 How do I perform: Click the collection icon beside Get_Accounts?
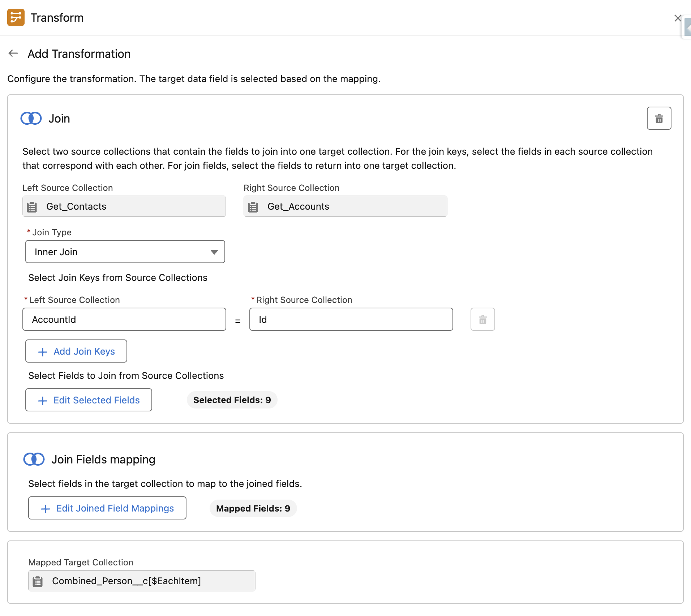tap(253, 206)
